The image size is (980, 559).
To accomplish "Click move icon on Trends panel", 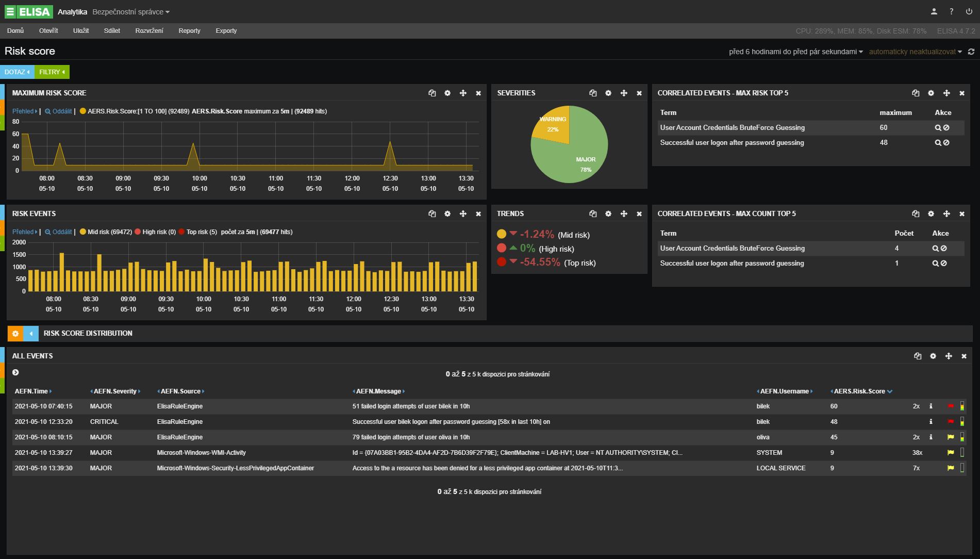I will pyautogui.click(x=624, y=214).
